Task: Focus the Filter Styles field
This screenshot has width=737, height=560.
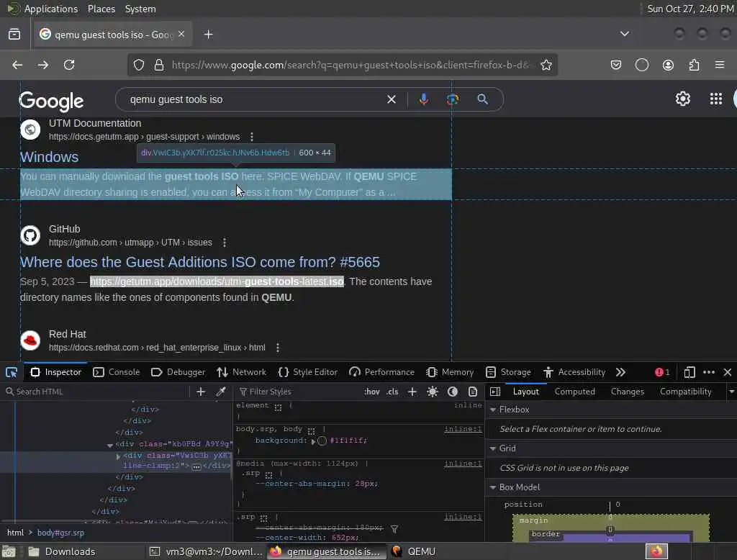Action: pyautogui.click(x=299, y=392)
